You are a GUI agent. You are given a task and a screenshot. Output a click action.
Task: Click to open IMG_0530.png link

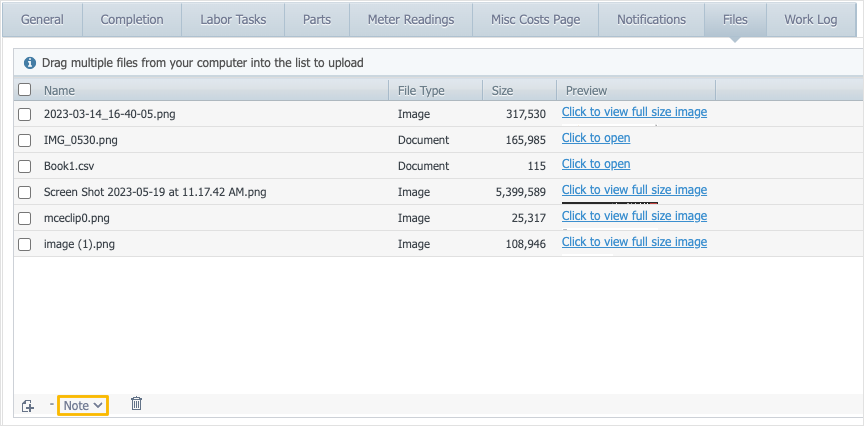coord(596,138)
